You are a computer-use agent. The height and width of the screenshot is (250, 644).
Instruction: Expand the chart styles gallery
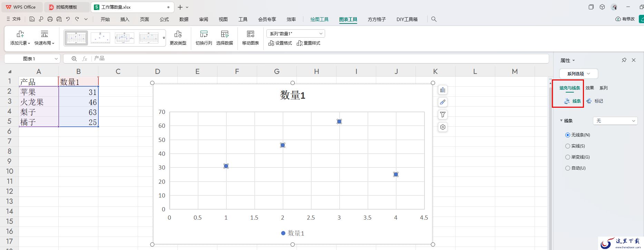tap(164, 38)
